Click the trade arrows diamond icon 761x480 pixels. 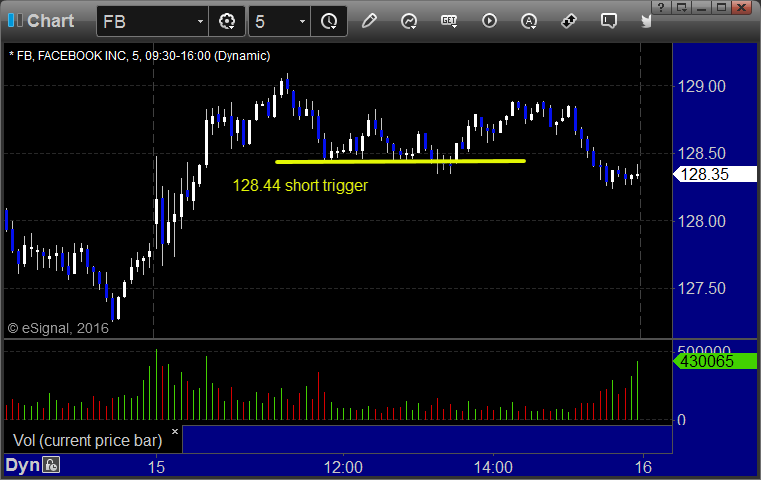pyautogui.click(x=569, y=21)
